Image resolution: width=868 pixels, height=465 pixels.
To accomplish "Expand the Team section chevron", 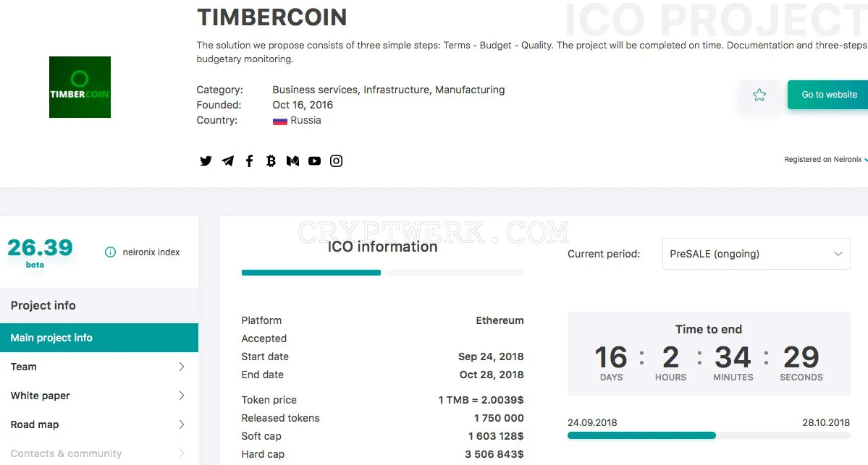I will coord(182,367).
